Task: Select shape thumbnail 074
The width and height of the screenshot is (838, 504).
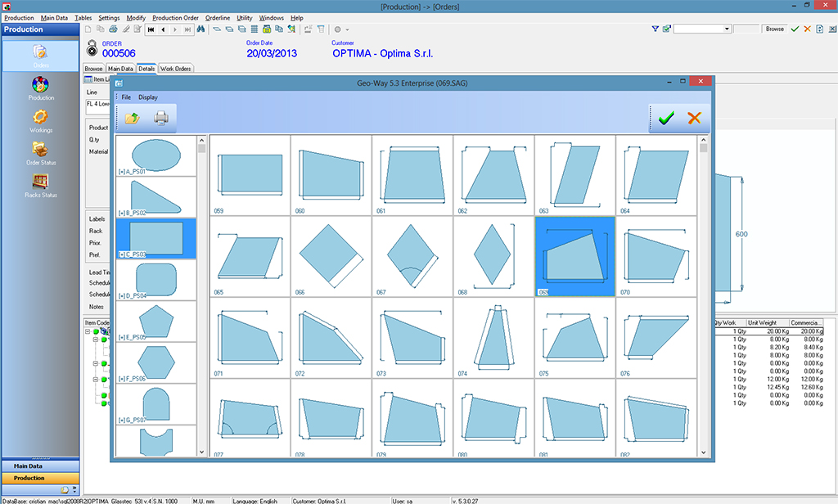Action: click(x=493, y=338)
